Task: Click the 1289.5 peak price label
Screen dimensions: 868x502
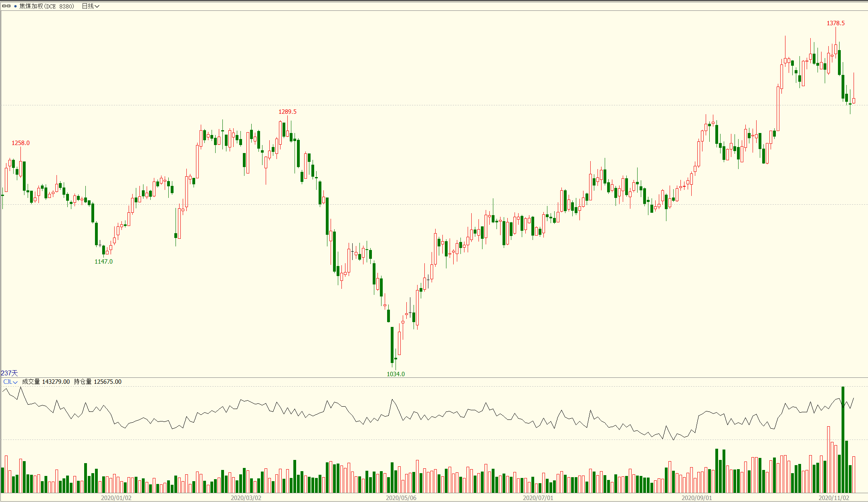Action: point(287,112)
